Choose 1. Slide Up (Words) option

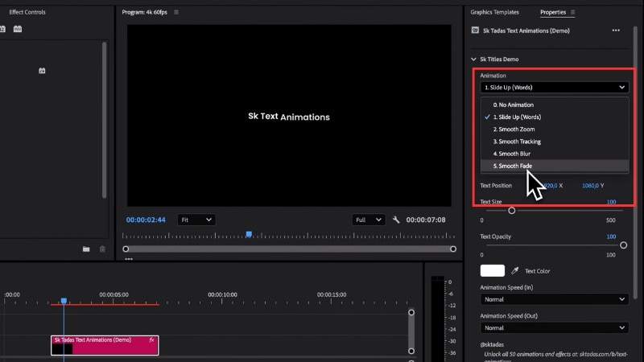[555, 117]
